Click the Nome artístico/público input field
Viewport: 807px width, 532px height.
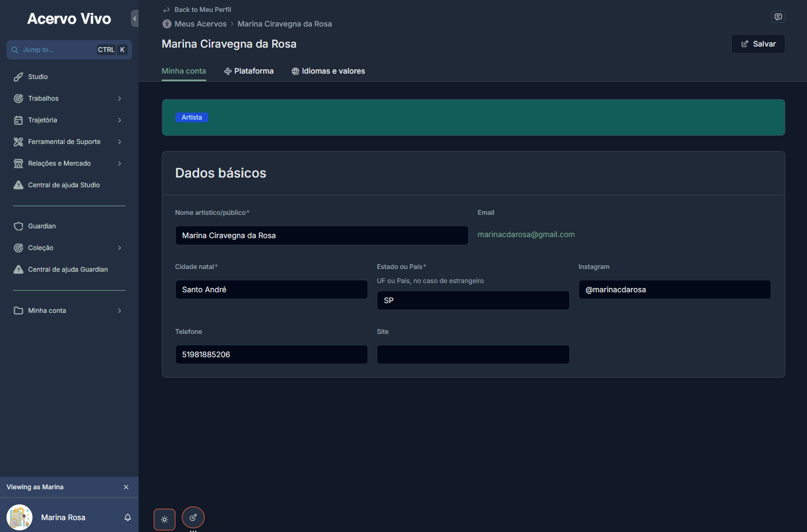click(x=322, y=235)
